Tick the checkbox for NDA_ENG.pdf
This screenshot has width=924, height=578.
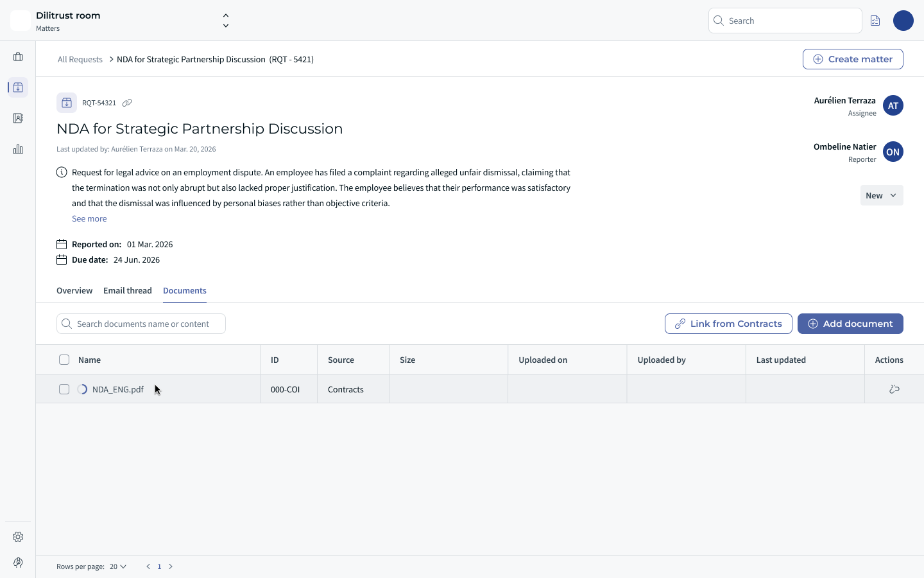pos(64,389)
